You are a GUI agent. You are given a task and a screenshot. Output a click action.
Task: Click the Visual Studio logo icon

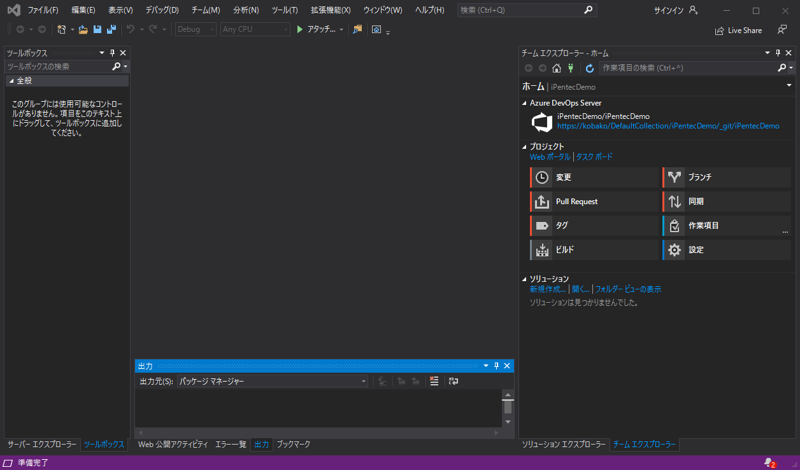click(14, 10)
